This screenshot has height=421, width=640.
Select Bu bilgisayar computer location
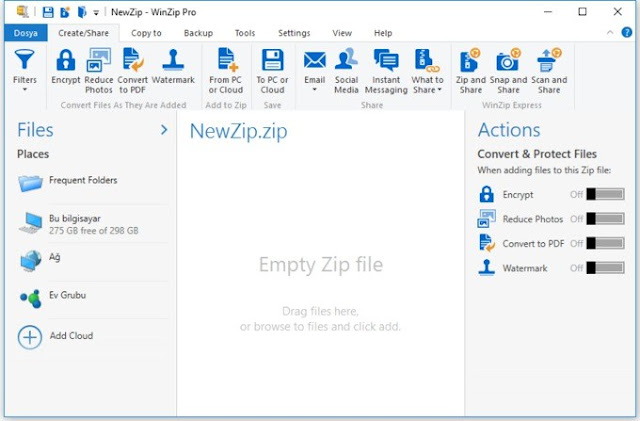coord(93,224)
